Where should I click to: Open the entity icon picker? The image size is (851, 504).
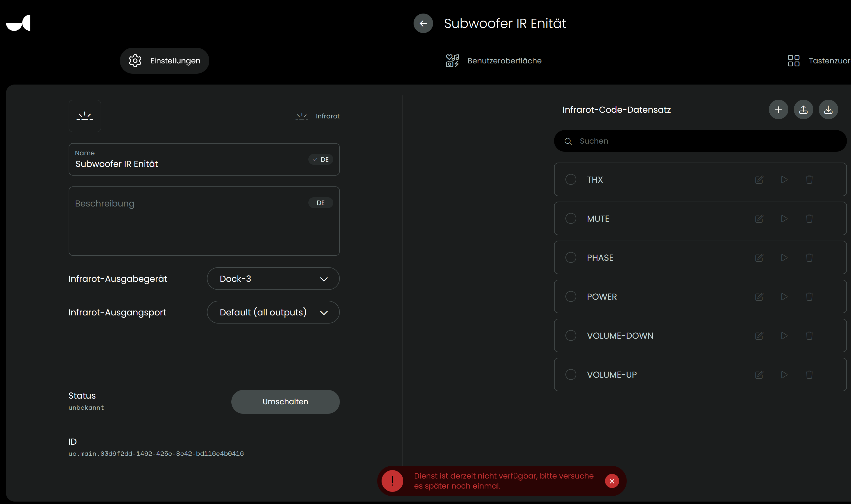pos(85,116)
